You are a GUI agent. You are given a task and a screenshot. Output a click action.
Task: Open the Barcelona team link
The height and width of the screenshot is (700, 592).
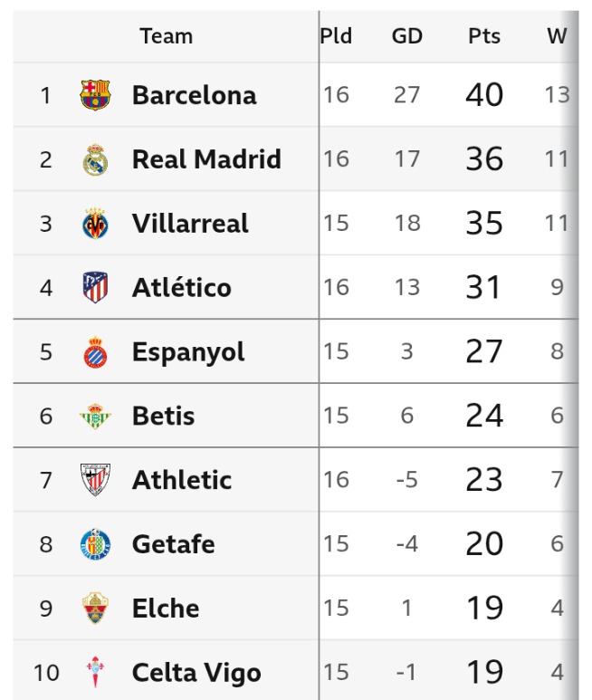click(x=194, y=95)
